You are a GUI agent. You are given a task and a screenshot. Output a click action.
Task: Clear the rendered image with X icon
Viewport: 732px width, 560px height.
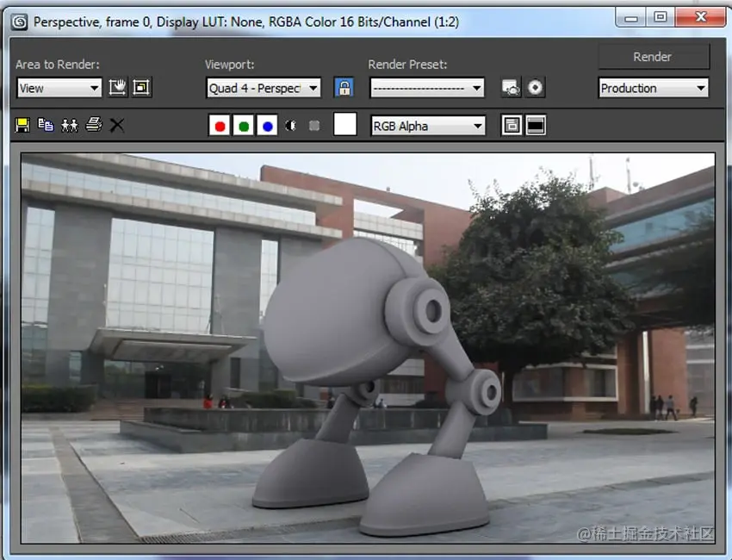pos(117,125)
